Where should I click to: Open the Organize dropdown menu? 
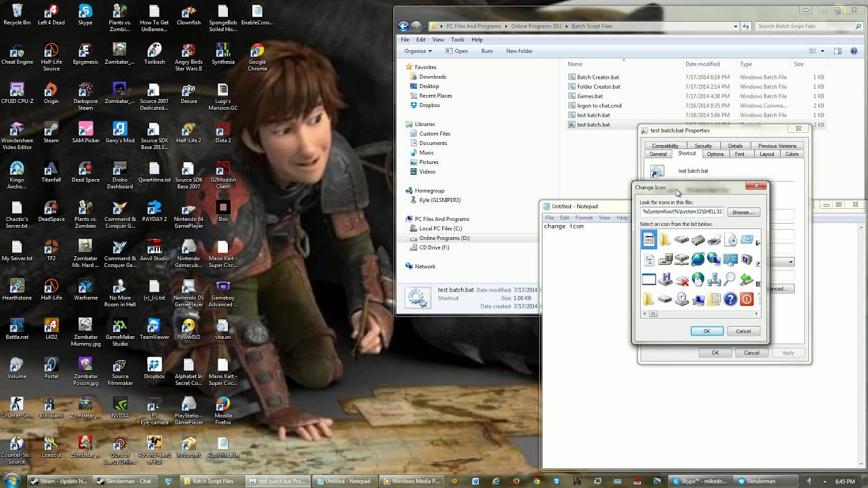point(416,51)
